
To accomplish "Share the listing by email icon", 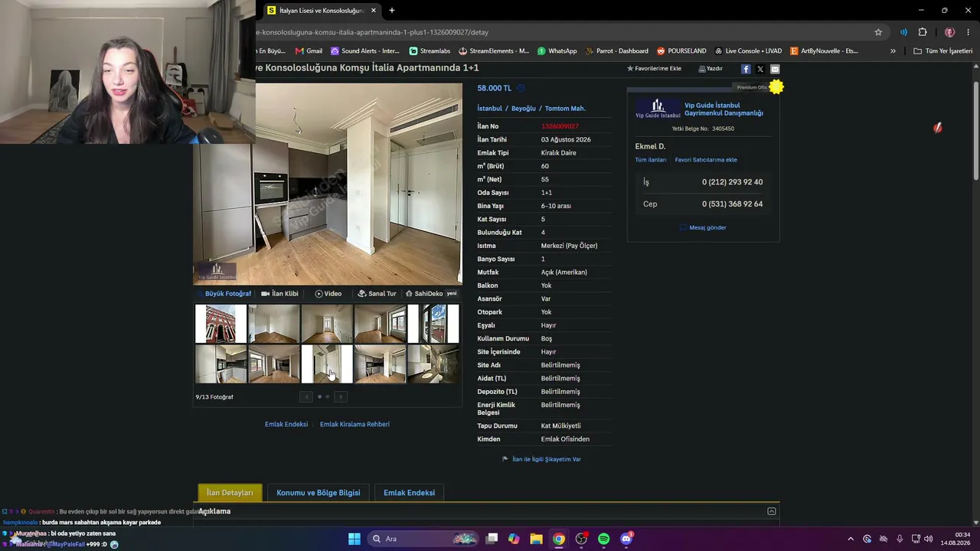I will (775, 69).
